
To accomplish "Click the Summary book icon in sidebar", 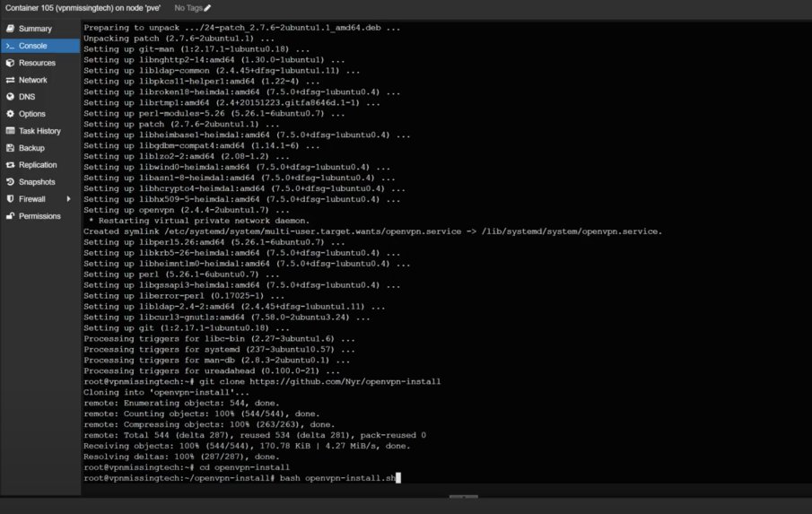I will pos(10,29).
